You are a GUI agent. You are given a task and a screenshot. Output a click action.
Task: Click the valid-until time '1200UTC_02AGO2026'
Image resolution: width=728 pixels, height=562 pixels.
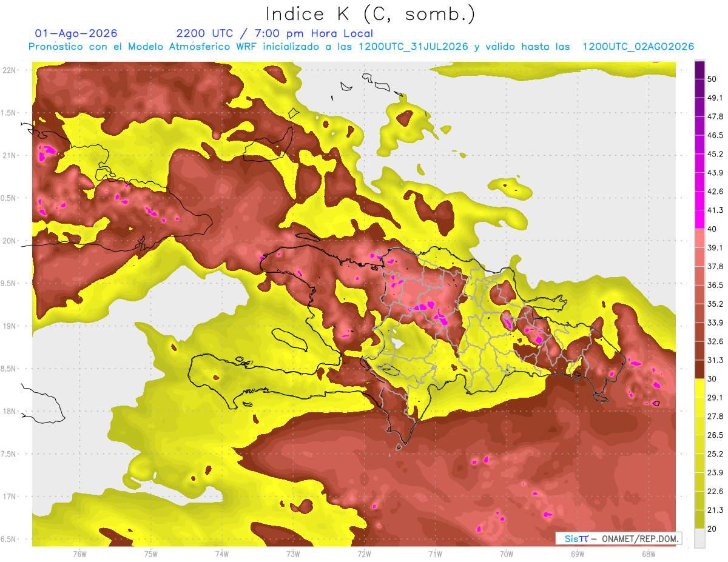(x=638, y=47)
